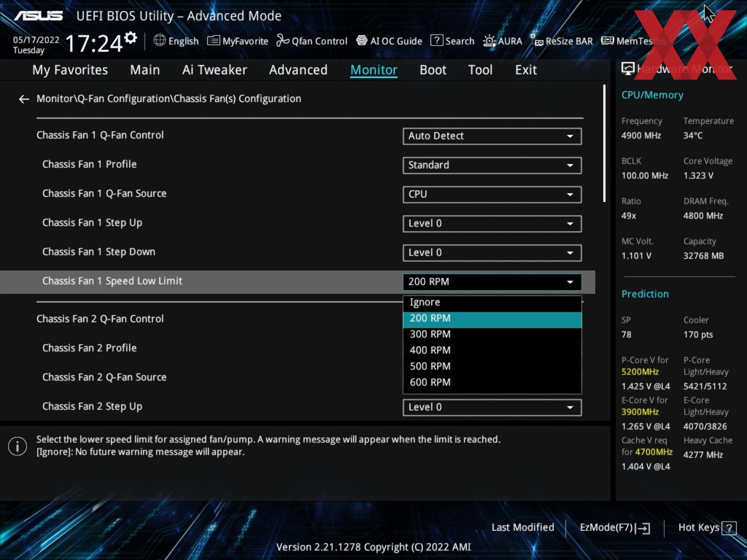Launch AI OC Guide icon
Image resolution: width=747 pixels, height=560 pixels.
pyautogui.click(x=362, y=40)
